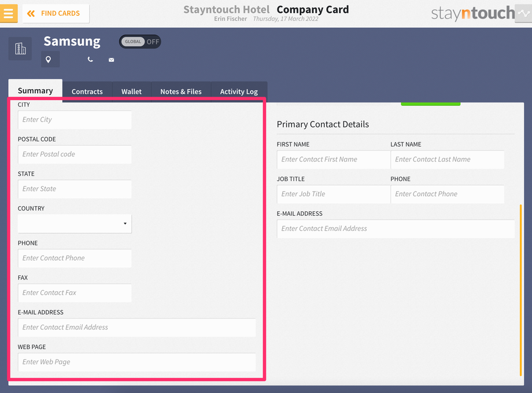Focus the contact Last Name field

tap(447, 160)
